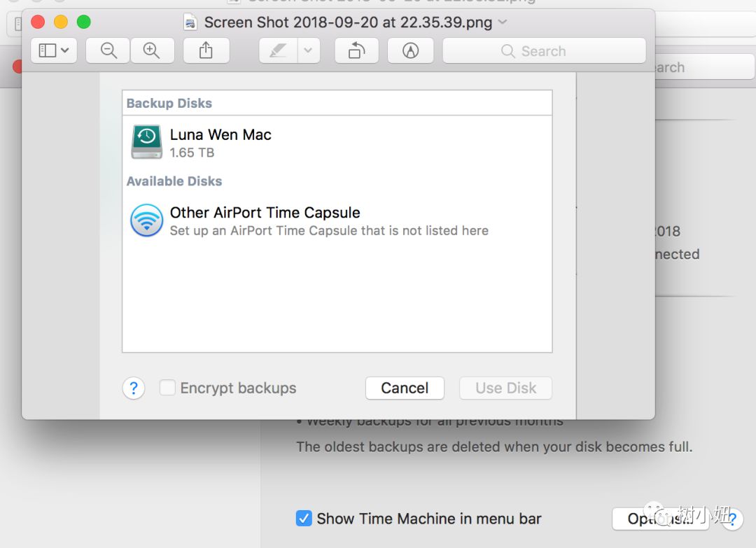The height and width of the screenshot is (548, 756).
Task: Enable Encrypt backups checkbox
Action: pos(167,388)
